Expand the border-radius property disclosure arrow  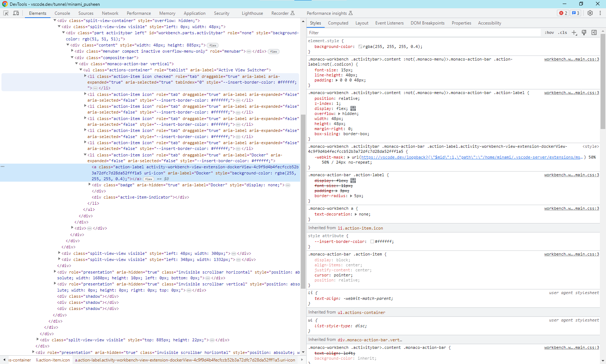coord(352,196)
